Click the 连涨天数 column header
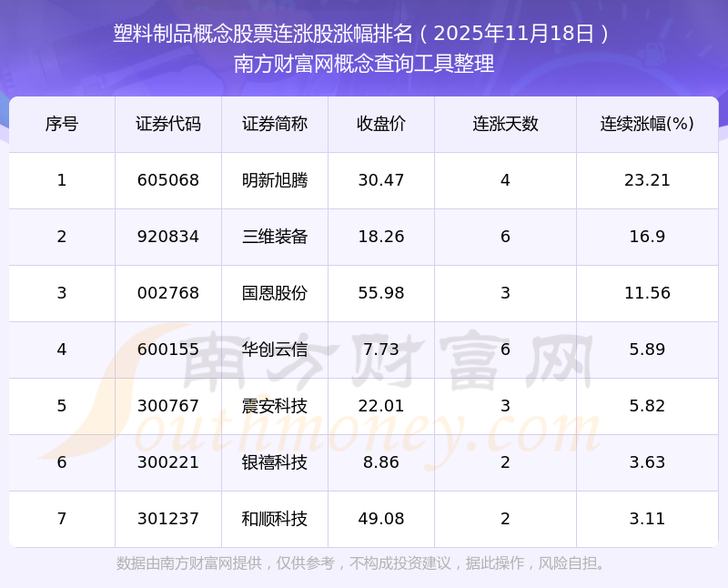Image resolution: width=728 pixels, height=588 pixels. tap(505, 124)
